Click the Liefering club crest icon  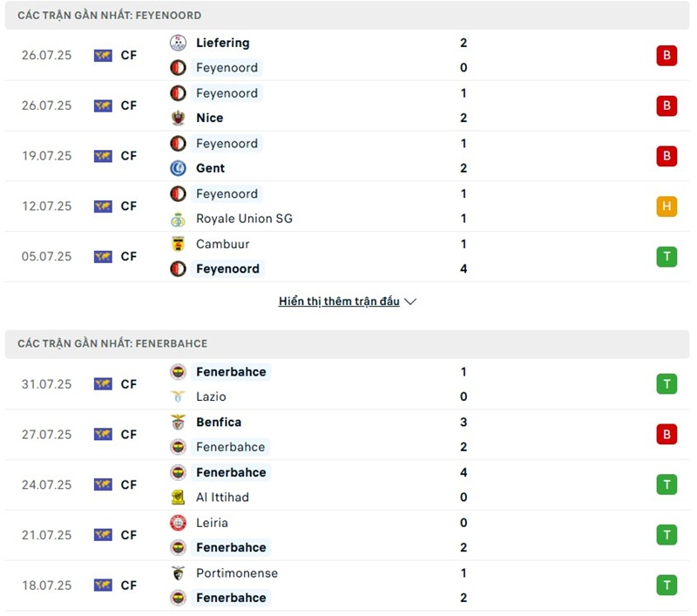pos(178,43)
